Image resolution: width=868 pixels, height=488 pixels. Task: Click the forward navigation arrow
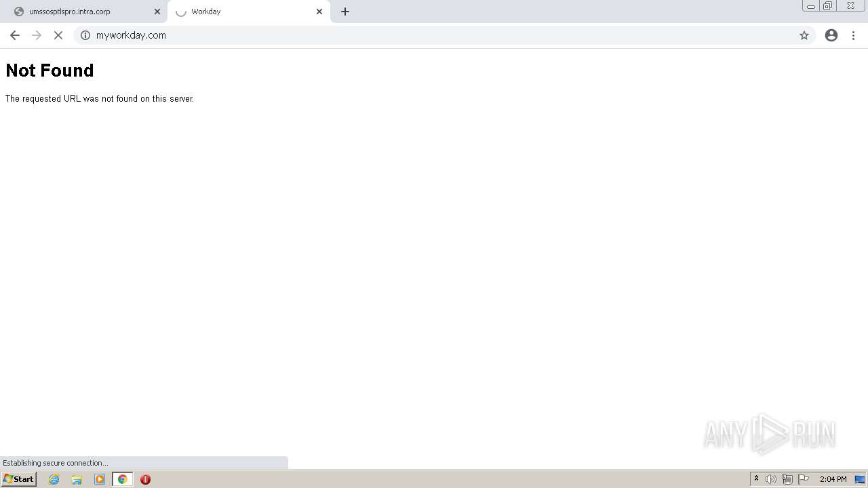pos(37,35)
